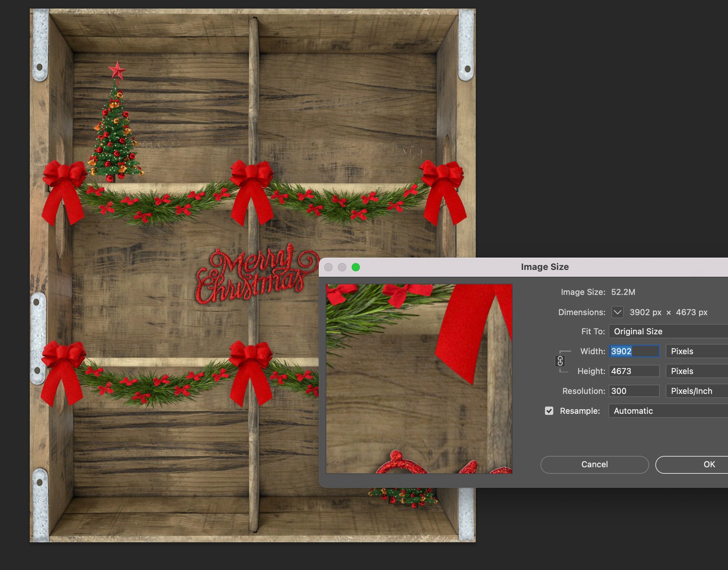Select the highlighted Width value 3902
The height and width of the screenshot is (570, 728).
pos(634,351)
